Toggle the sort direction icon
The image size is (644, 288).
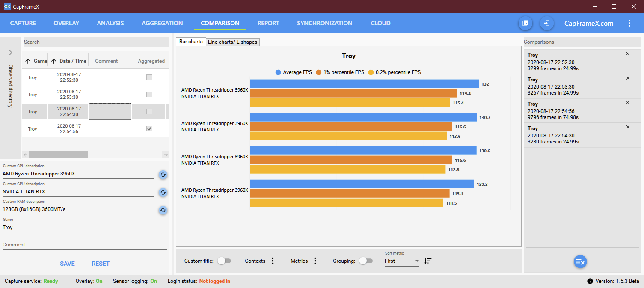coord(428,261)
